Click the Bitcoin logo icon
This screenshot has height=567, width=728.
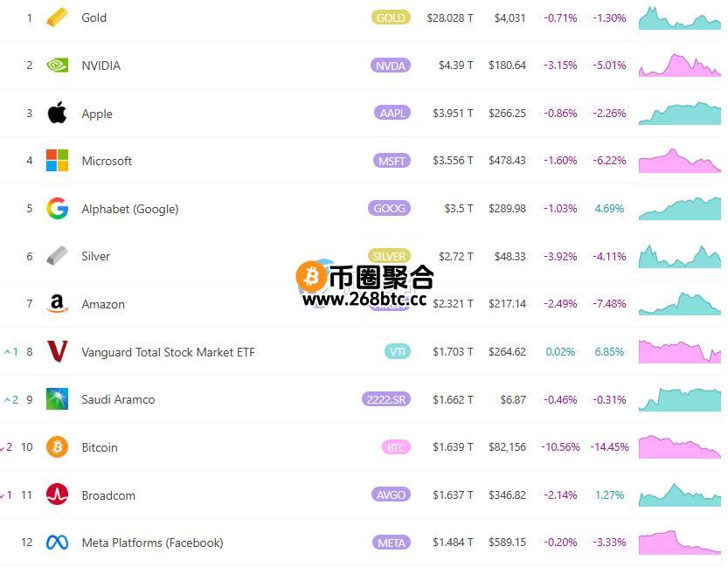pyautogui.click(x=57, y=447)
